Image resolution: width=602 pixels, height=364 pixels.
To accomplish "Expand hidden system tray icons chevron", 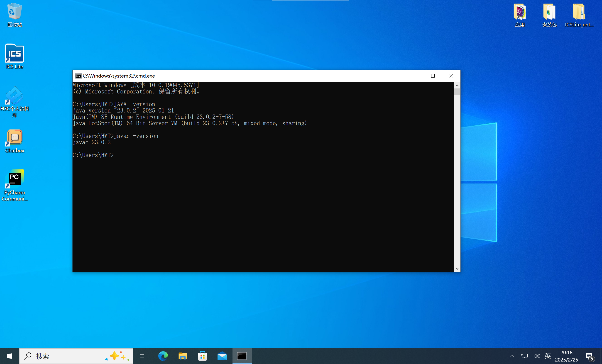I will tap(511, 356).
